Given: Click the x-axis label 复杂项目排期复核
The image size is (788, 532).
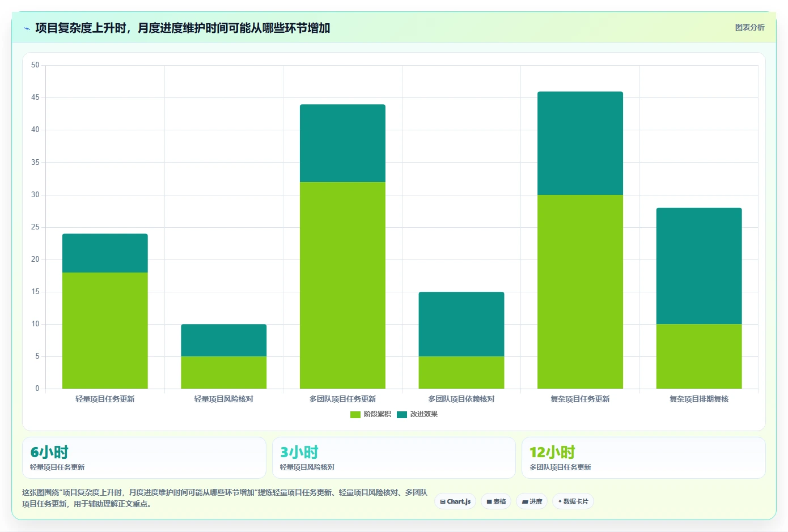Looking at the screenshot, I should (x=699, y=399).
